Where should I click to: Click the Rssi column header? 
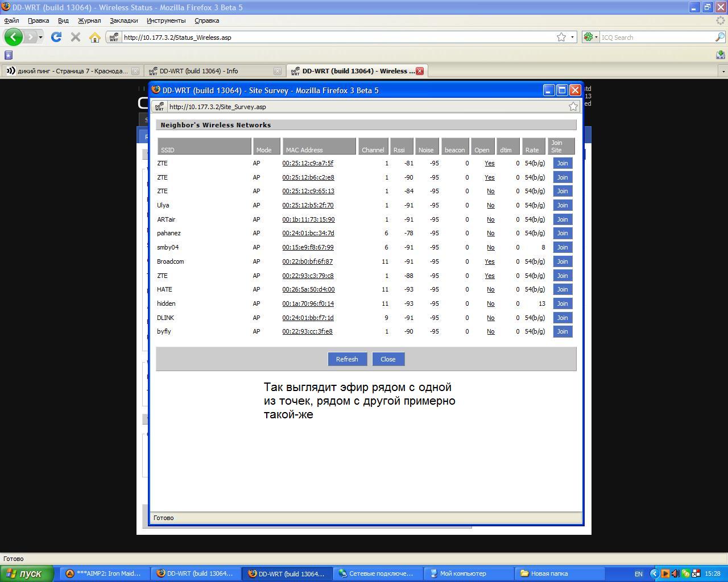[402, 146]
